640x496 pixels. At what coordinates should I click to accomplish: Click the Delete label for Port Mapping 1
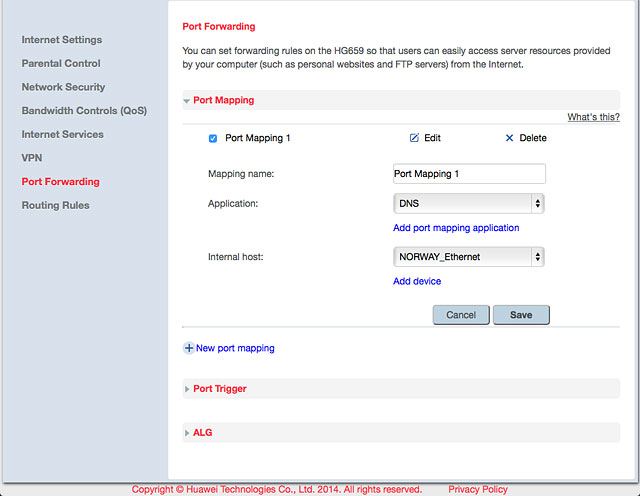click(x=533, y=138)
